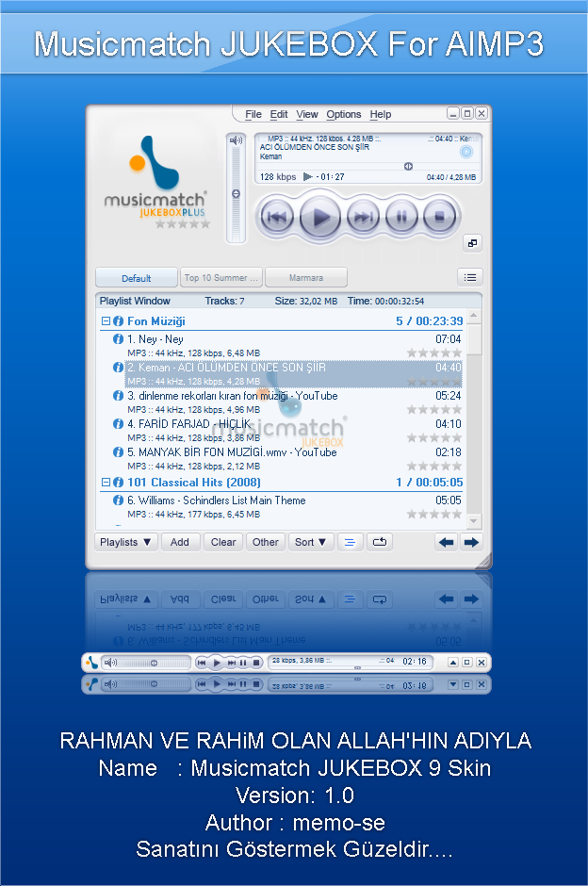The image size is (588, 886).
Task: Collapse the 101 Classical Hits (2008) group
Action: point(106,482)
